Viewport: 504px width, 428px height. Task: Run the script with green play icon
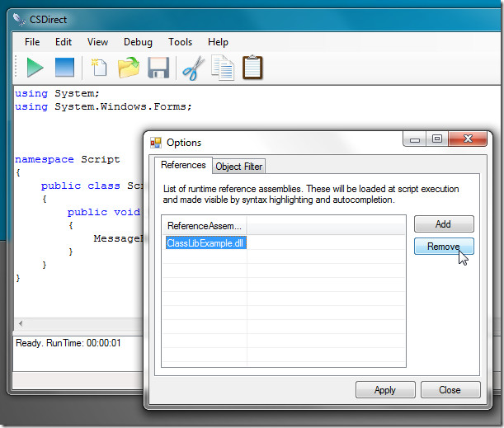35,68
